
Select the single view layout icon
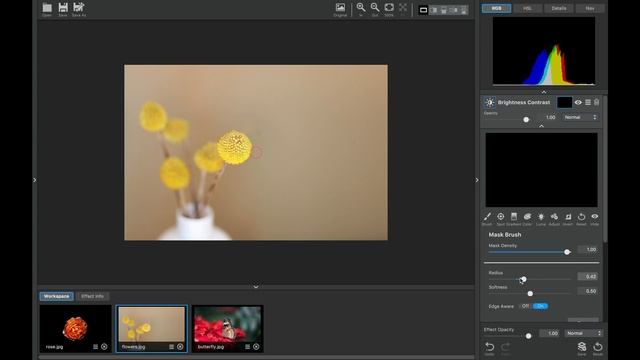pyautogui.click(x=423, y=10)
